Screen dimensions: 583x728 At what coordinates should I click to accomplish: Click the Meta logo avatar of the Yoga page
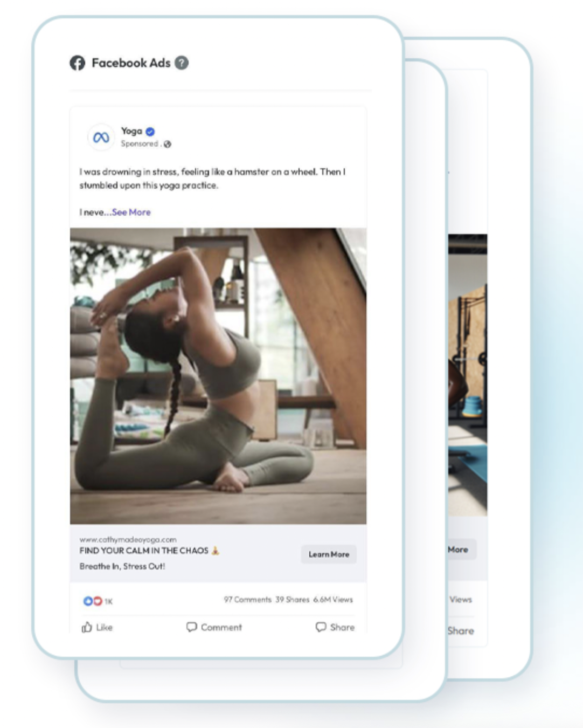(101, 138)
